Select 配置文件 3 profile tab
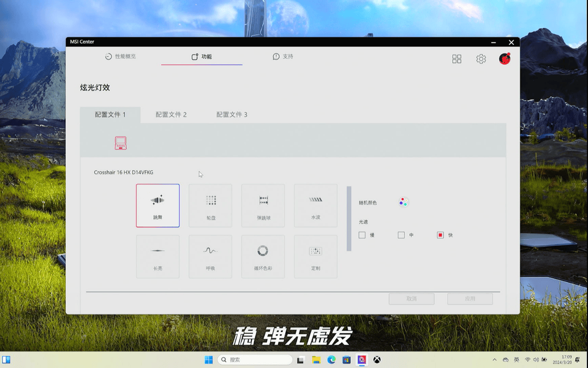Screen dimensions: 588x368 (232, 115)
